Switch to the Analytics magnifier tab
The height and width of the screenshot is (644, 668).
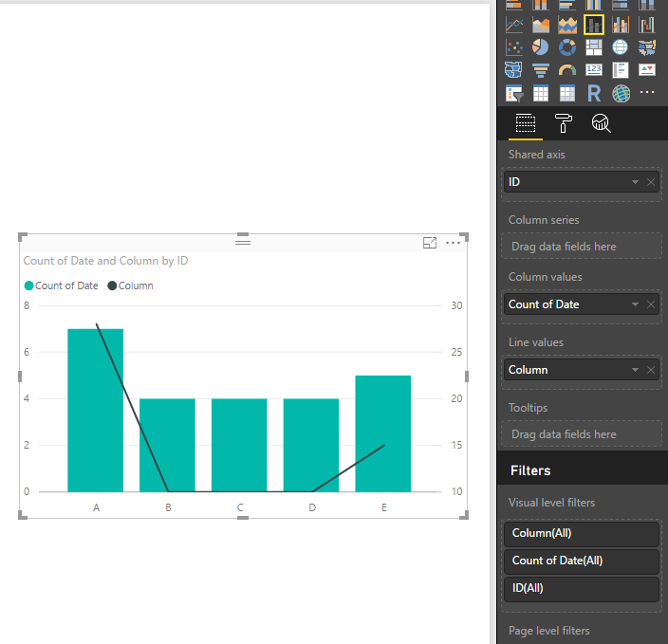point(602,123)
